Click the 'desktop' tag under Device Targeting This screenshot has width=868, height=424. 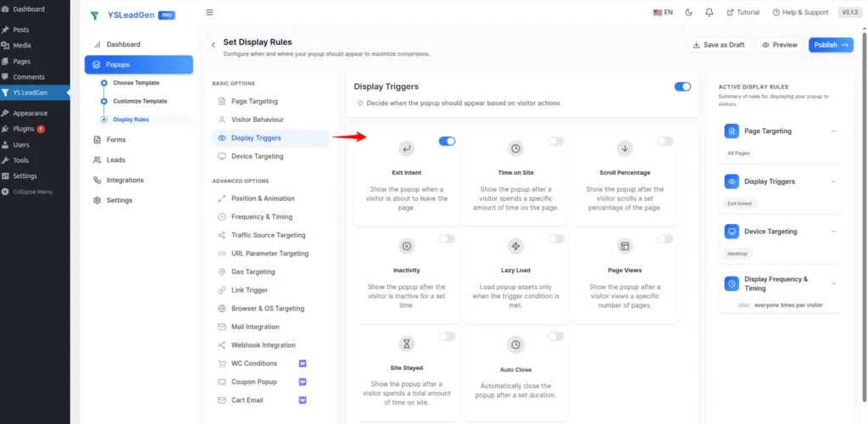point(737,254)
